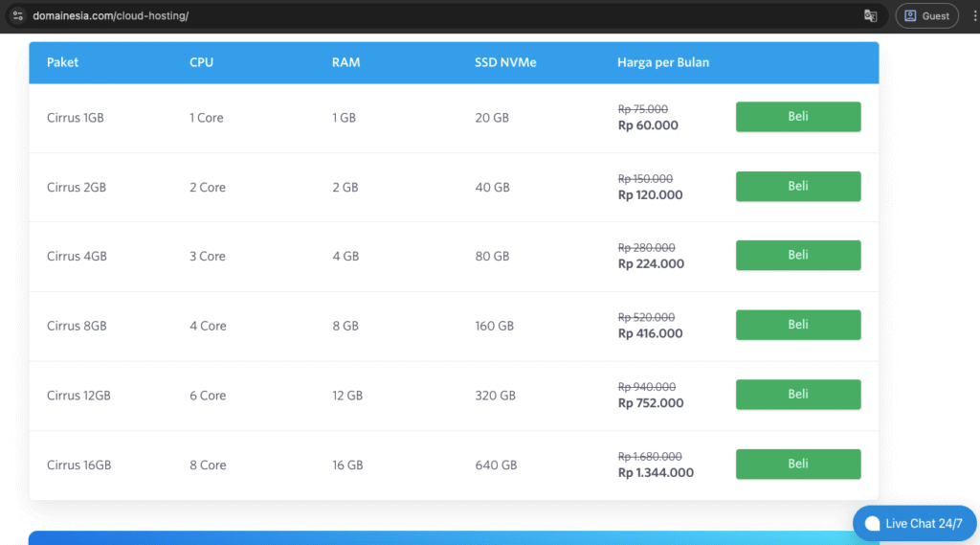Click the 2 GB RAM cell
Image resolution: width=980 pixels, height=545 pixels.
click(345, 187)
